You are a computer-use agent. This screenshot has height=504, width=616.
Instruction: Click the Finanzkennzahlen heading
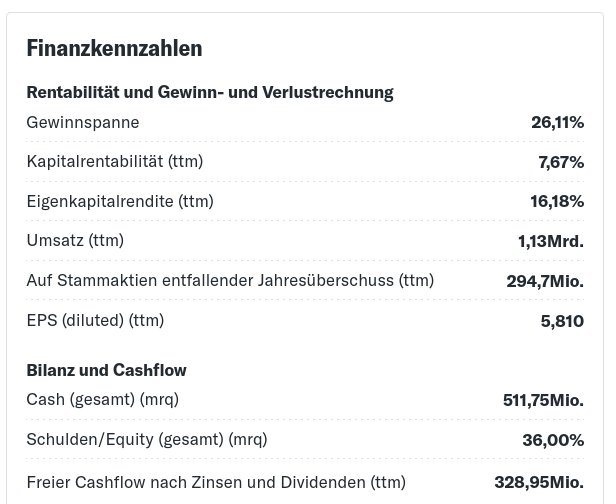[x=114, y=48]
